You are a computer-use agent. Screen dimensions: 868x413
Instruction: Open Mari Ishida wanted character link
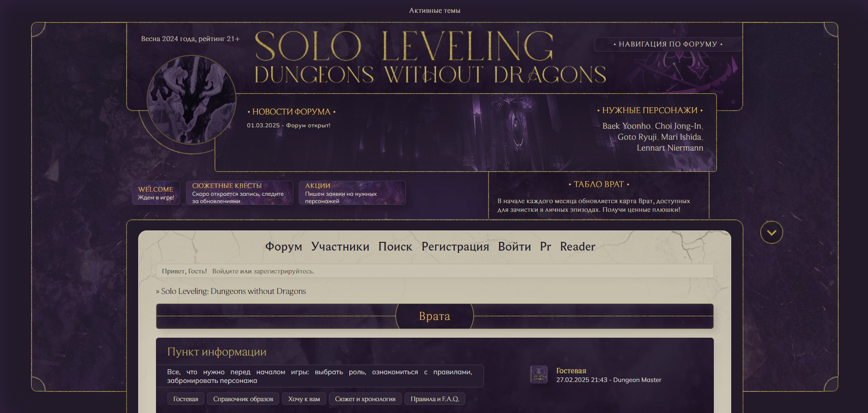click(x=681, y=137)
